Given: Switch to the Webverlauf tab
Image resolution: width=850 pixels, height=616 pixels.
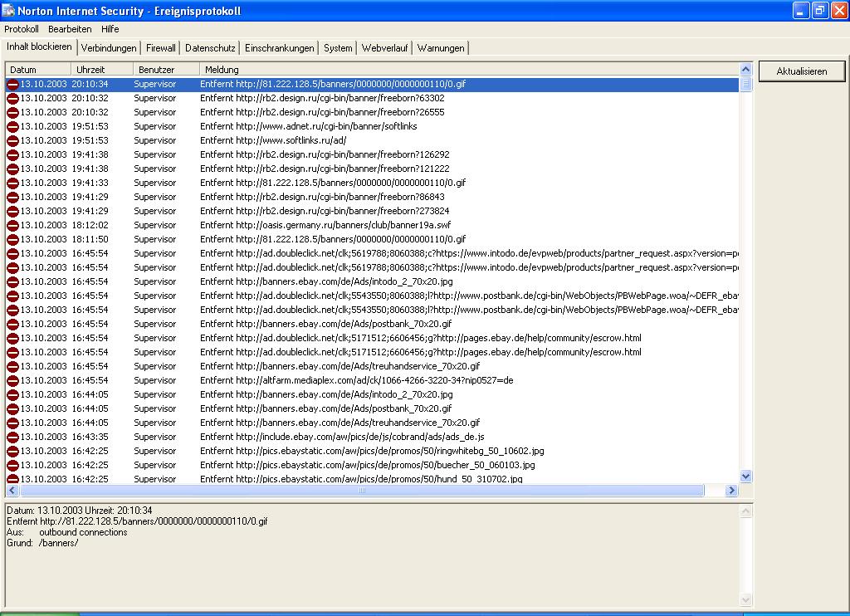Looking at the screenshot, I should click(x=385, y=47).
